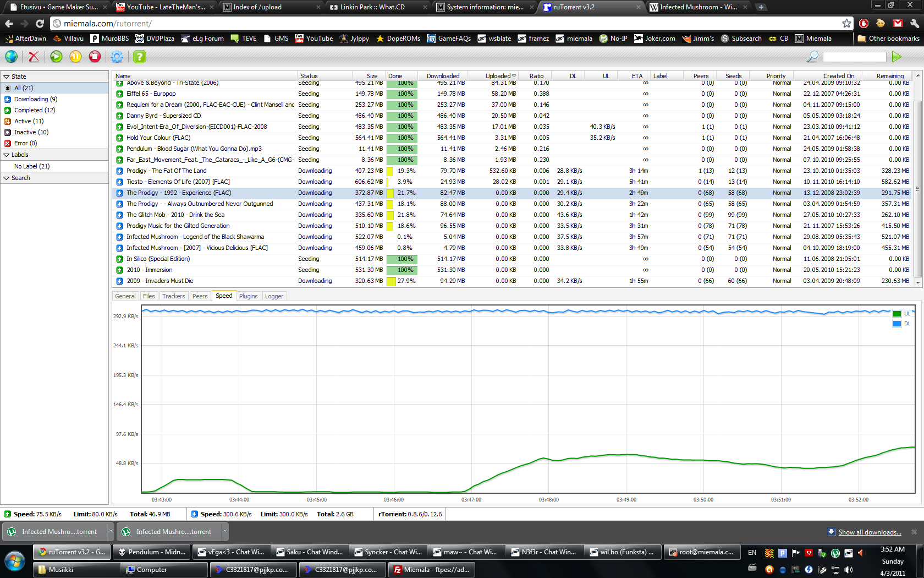
Task: Click Show all downloads link
Action: (870, 532)
